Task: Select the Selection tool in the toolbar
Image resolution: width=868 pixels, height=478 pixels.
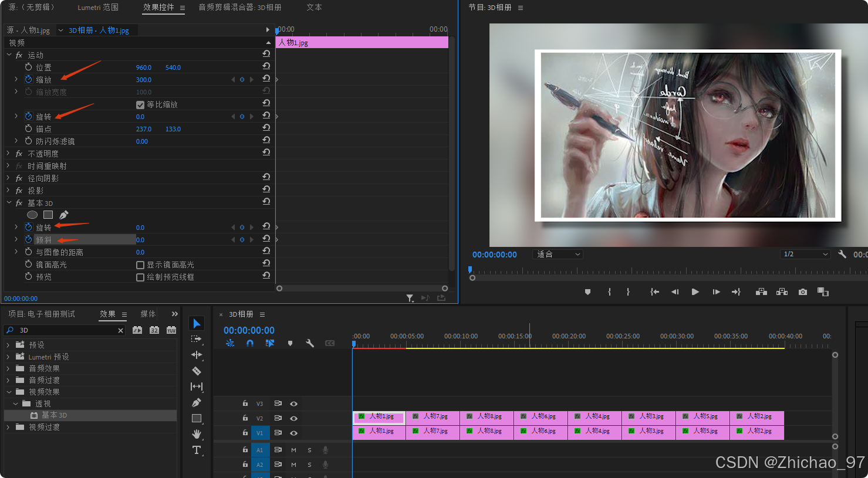Action: (x=197, y=323)
